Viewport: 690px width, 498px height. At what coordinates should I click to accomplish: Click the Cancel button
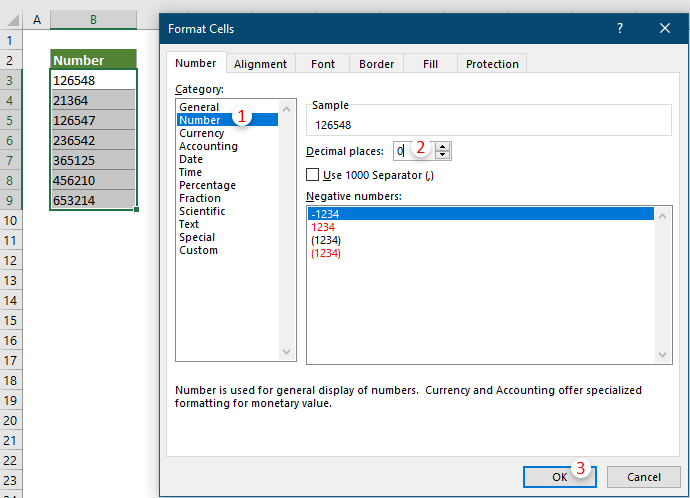pos(643,477)
